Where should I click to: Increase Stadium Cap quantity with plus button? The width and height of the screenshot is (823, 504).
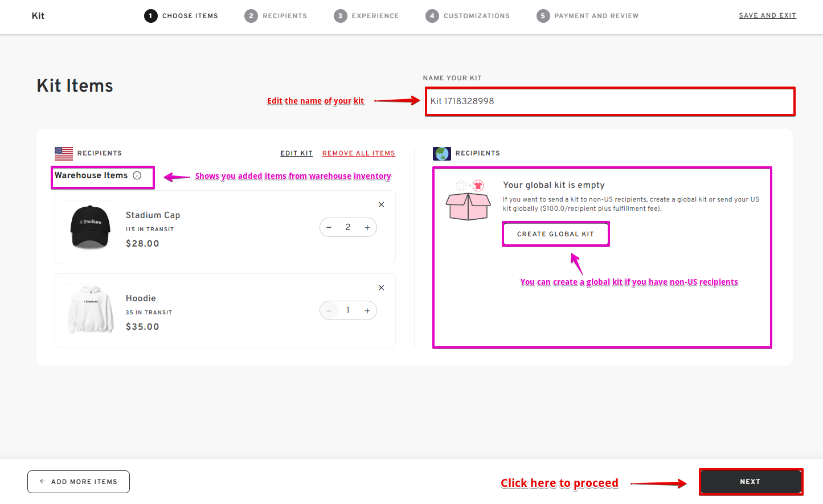(x=367, y=227)
